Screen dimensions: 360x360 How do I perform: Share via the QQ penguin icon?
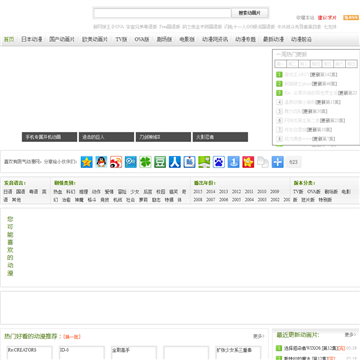[101, 162]
